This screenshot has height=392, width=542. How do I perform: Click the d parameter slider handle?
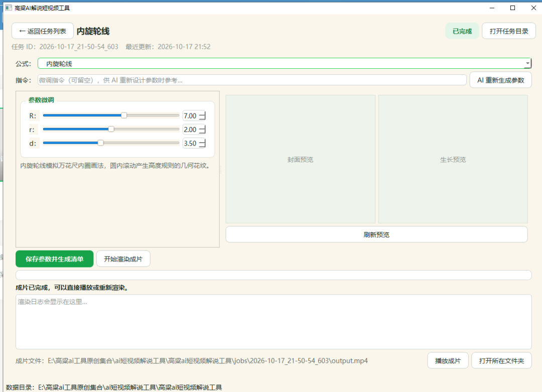coord(100,143)
